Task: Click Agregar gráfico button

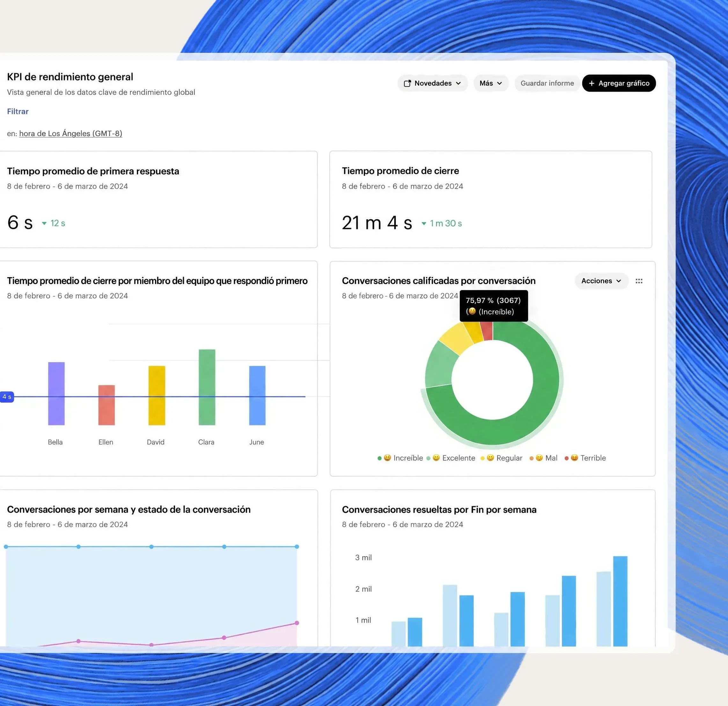Action: pyautogui.click(x=619, y=83)
